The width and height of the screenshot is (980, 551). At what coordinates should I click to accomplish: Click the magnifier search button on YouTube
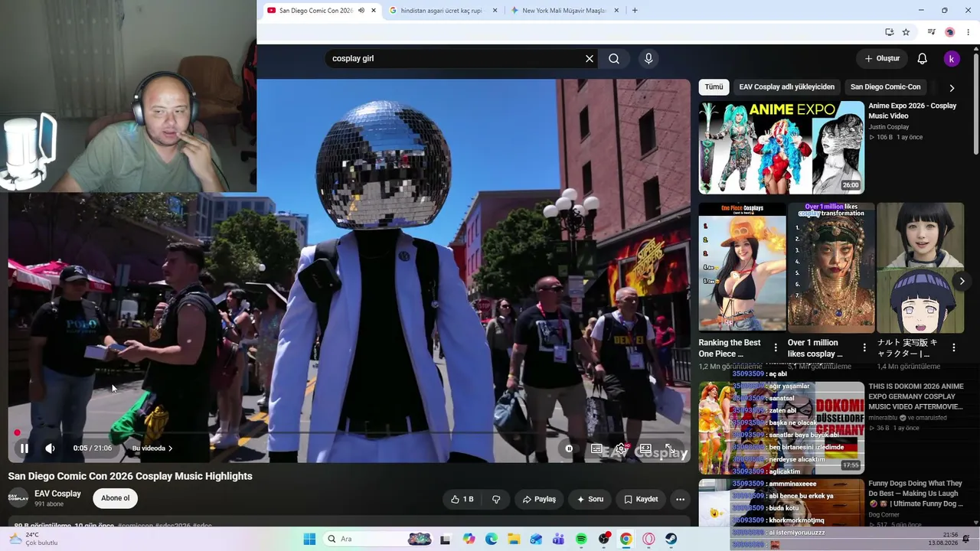(614, 59)
